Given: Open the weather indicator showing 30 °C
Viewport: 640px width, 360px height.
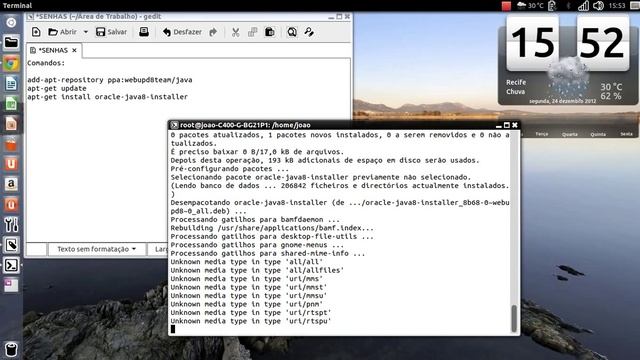Looking at the screenshot, I should coord(530,5).
